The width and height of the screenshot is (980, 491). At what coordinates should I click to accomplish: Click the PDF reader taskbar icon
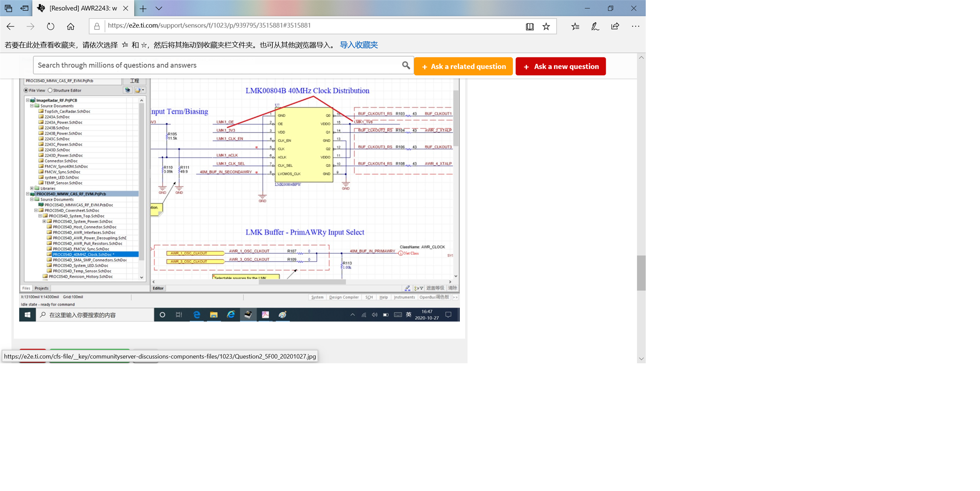[x=265, y=314]
